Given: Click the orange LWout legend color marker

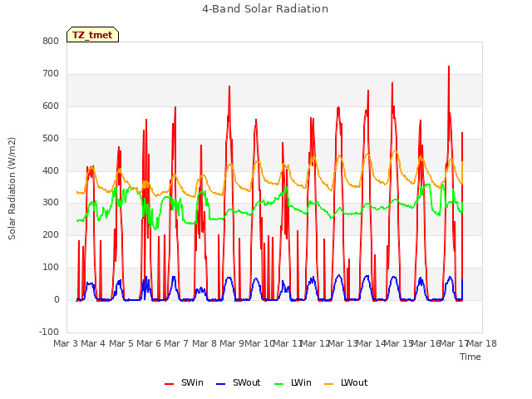Looking at the screenshot, I should click(329, 384).
